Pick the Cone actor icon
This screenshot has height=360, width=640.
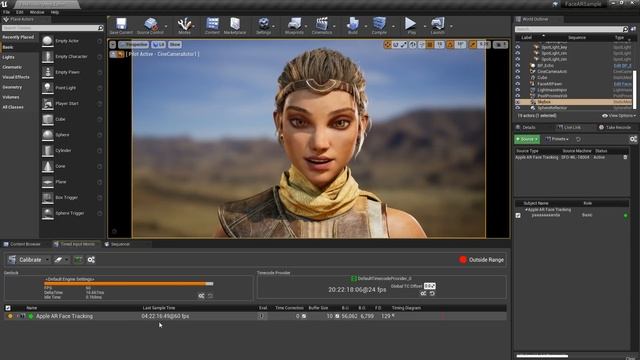pos(48,166)
